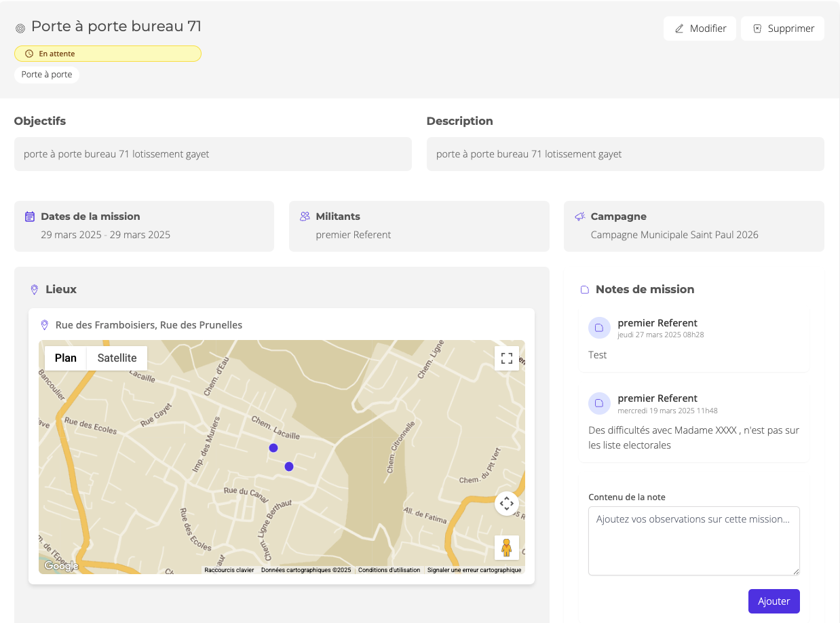The height and width of the screenshot is (623, 840).
Task: Click pin icon beside Rue des Framboisiers
Action: [x=45, y=325]
